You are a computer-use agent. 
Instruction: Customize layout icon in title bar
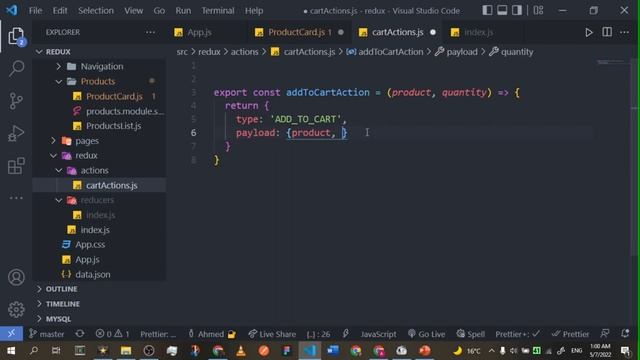pos(538,10)
